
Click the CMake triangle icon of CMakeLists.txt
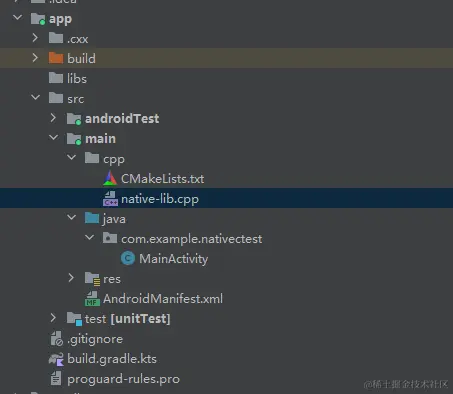click(110, 178)
